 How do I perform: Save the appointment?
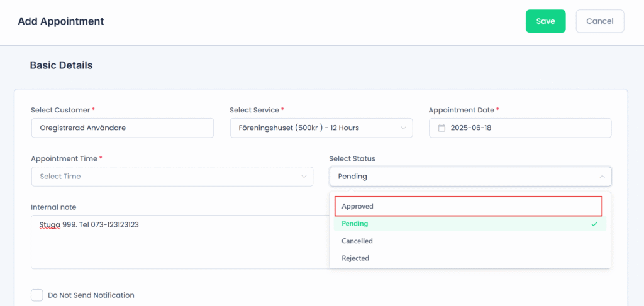click(x=545, y=21)
